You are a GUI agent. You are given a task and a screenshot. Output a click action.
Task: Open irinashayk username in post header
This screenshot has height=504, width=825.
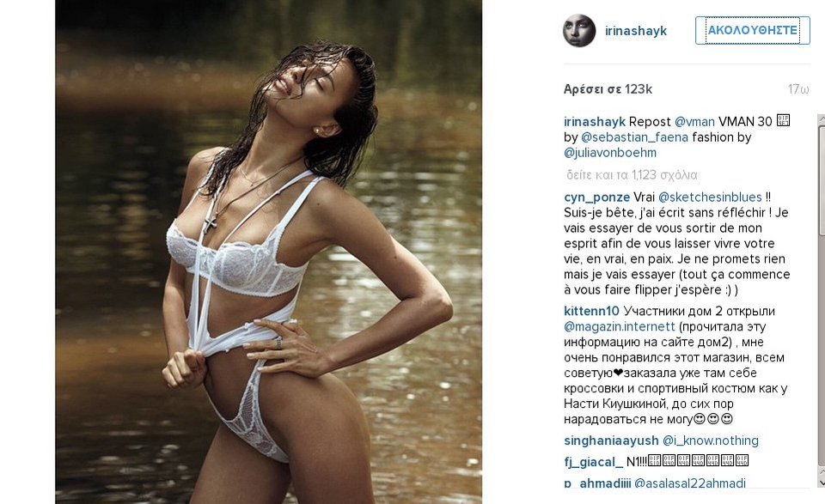[636, 31]
